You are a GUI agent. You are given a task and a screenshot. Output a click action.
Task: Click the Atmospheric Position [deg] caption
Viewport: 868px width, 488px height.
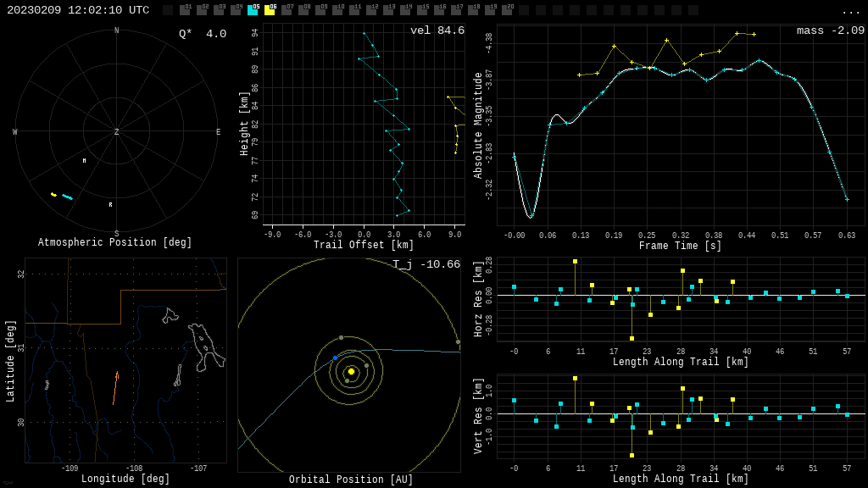115,243
